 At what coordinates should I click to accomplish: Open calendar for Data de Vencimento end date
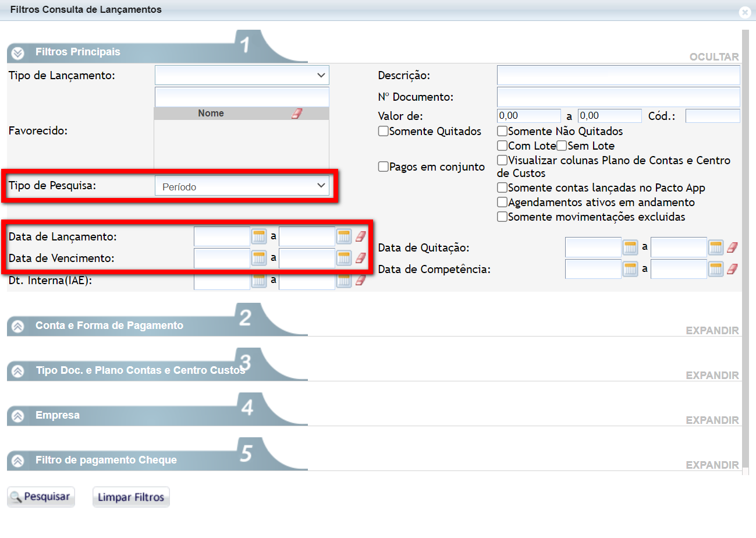pyautogui.click(x=344, y=257)
